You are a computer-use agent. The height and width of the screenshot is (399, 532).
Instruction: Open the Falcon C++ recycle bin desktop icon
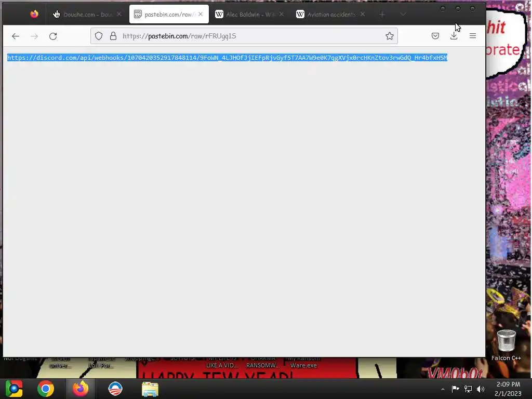(x=506, y=345)
